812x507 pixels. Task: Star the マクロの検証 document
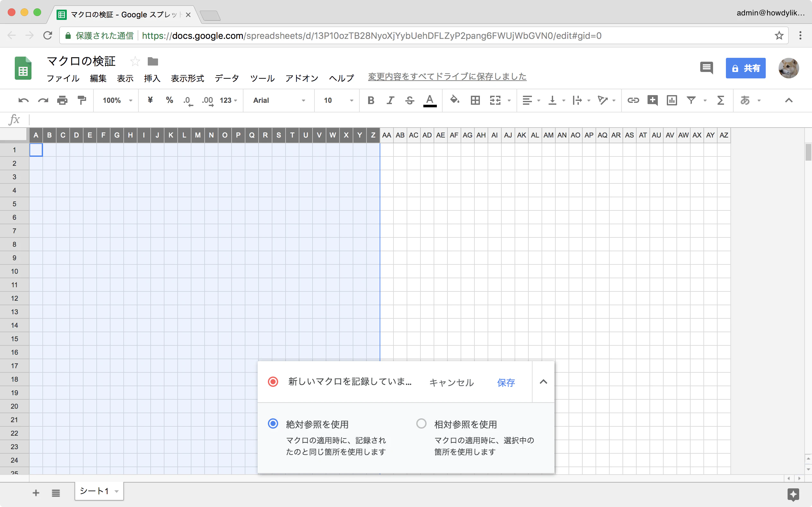tap(135, 61)
